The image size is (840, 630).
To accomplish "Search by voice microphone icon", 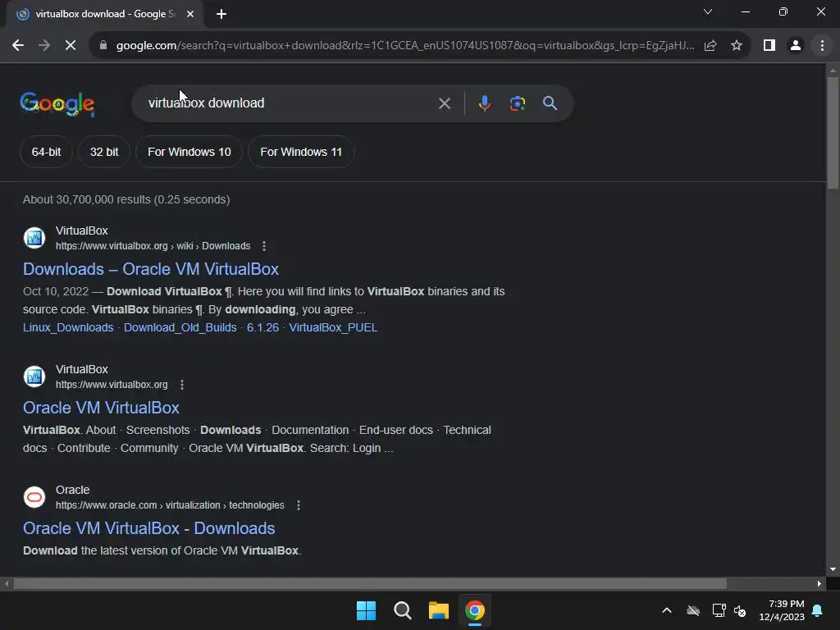I will (x=484, y=103).
